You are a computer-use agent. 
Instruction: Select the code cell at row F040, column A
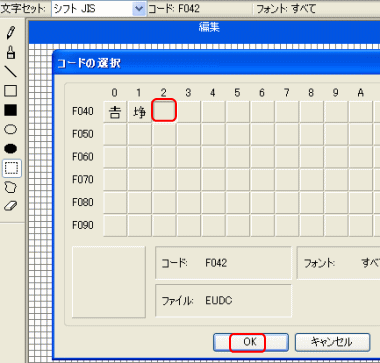coord(361,112)
